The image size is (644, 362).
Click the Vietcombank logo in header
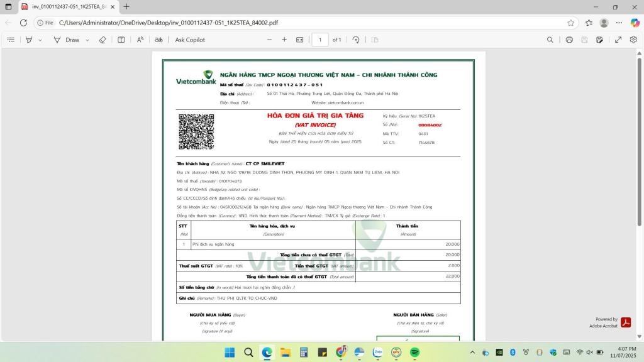click(196, 77)
